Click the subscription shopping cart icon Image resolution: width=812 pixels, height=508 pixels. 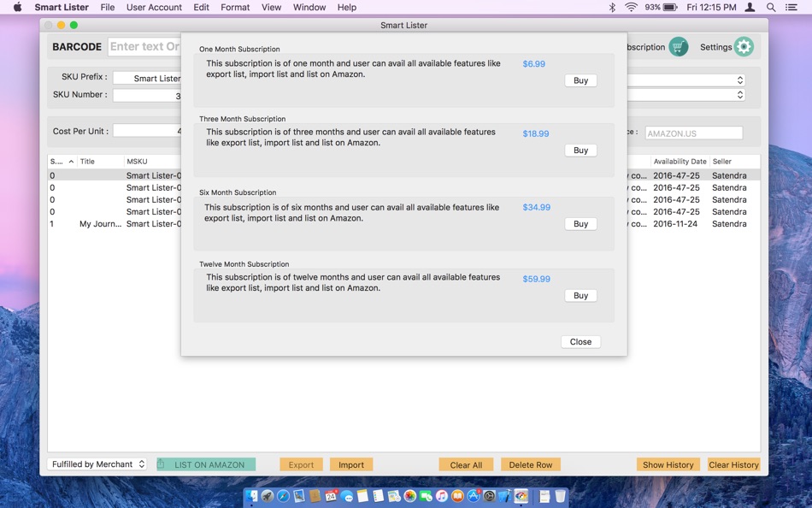(x=678, y=47)
